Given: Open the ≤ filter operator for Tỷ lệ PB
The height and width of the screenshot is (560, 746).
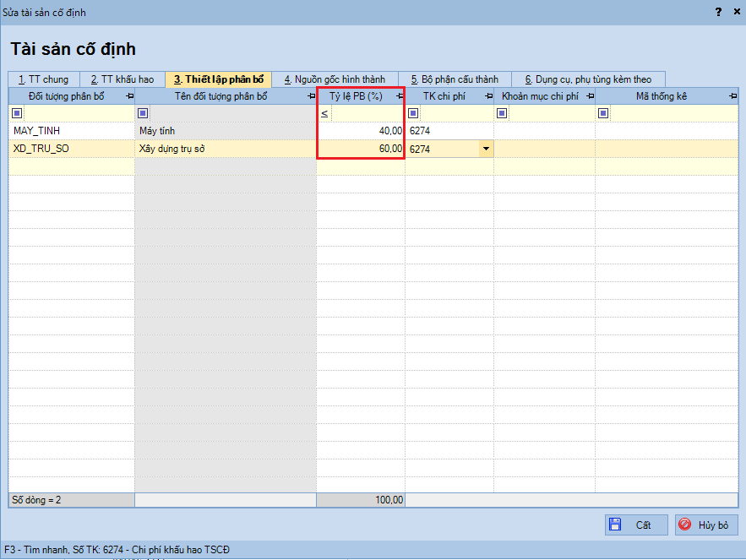Looking at the screenshot, I should click(x=324, y=113).
